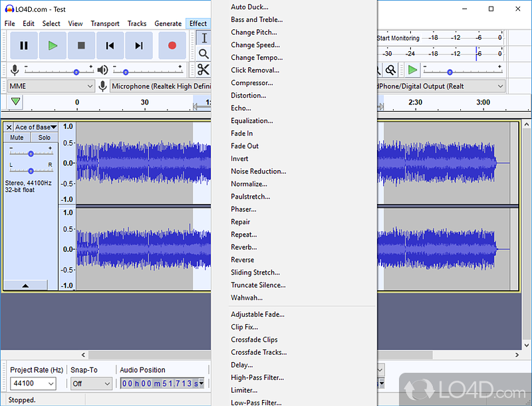Mute the Ace of Base track
The height and width of the screenshot is (406, 532).
(17, 138)
